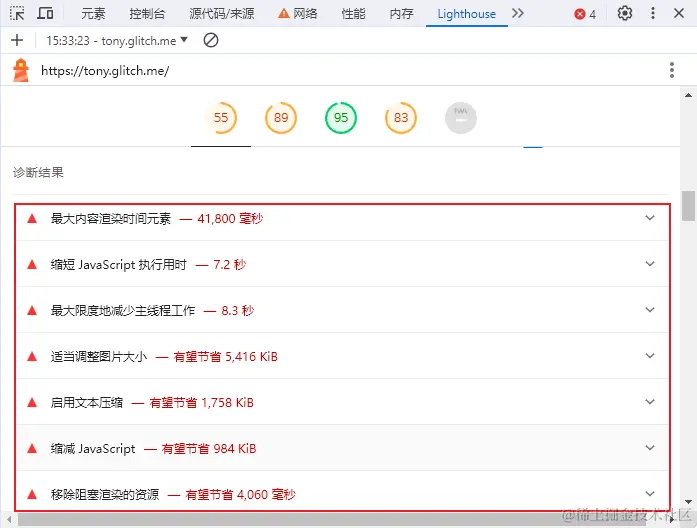Click the 有望节省 984 KiB value
Image resolution: width=697 pixels, height=528 pixels.
[x=209, y=449]
